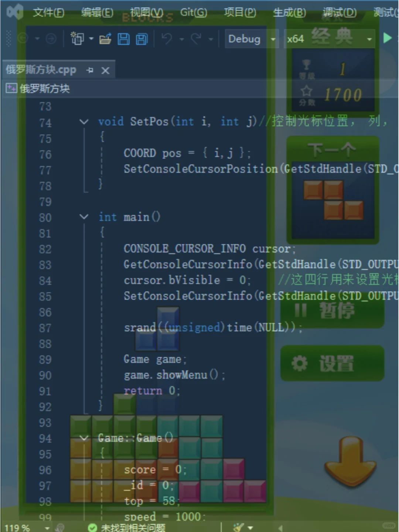Open the 视图(V) menu

pyautogui.click(x=147, y=13)
